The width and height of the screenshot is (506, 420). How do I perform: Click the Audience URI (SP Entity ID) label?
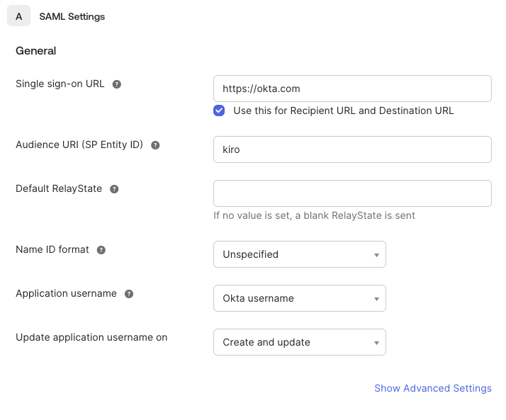[79, 144]
